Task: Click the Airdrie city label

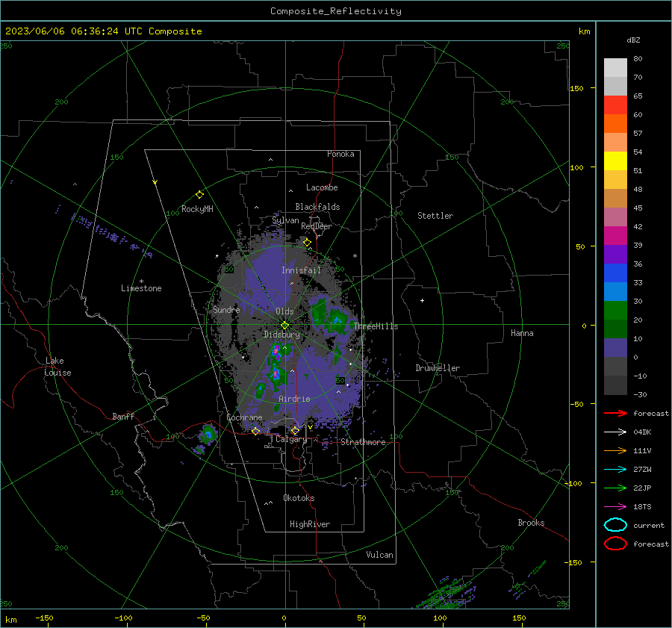Action: (x=294, y=399)
